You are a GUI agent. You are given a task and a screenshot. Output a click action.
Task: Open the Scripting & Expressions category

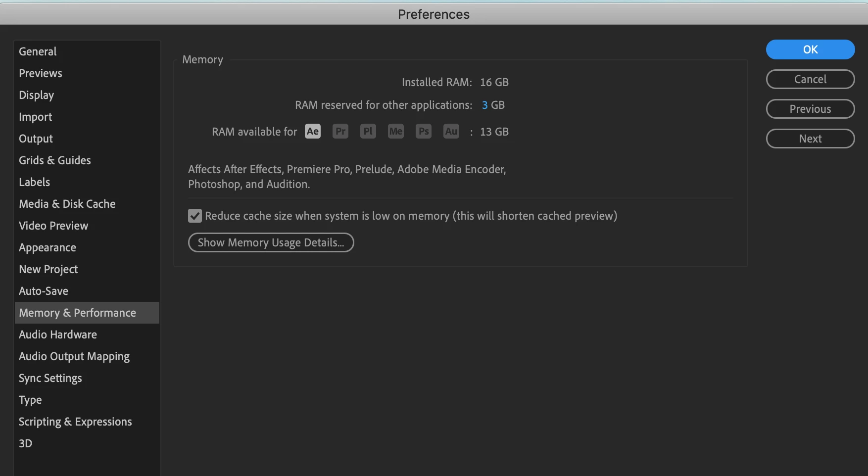[x=87, y=422]
